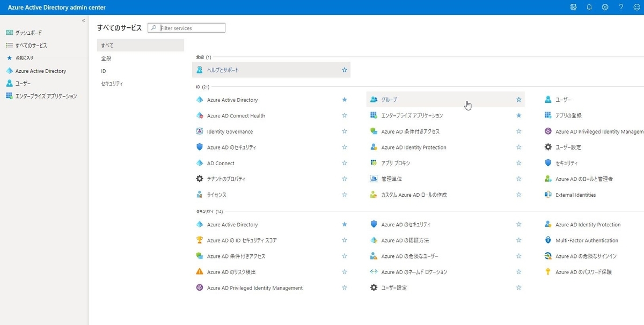The width and height of the screenshot is (644, 325).
Task: Click Azure Active Directory icon under ID
Action: coord(200,100)
